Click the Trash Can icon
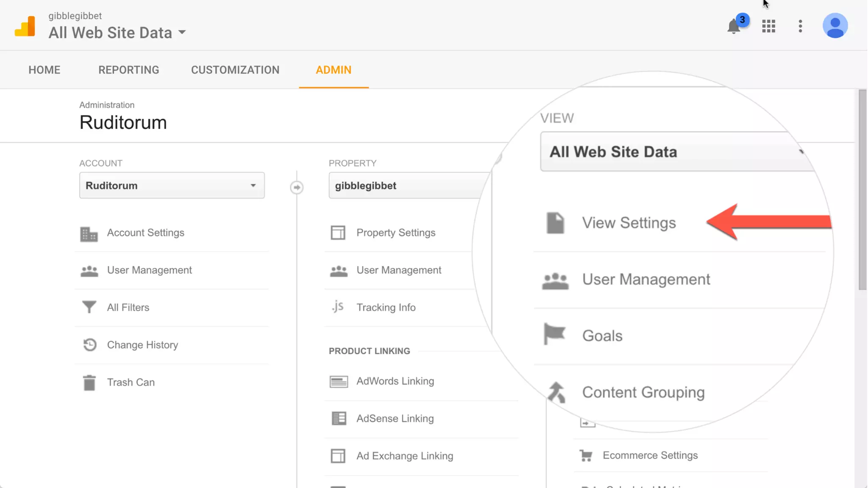This screenshot has height=488, width=868. point(89,383)
